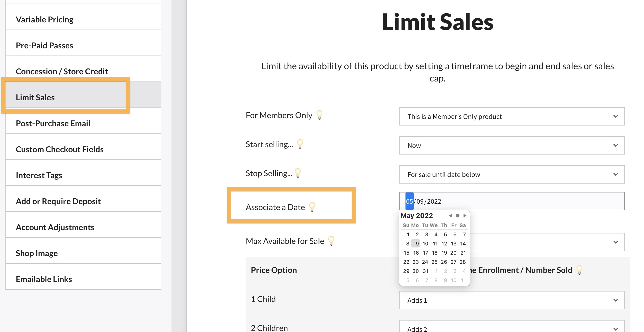The width and height of the screenshot is (644, 332).
Task: Click the year 2022 in date field
Action: (x=434, y=201)
